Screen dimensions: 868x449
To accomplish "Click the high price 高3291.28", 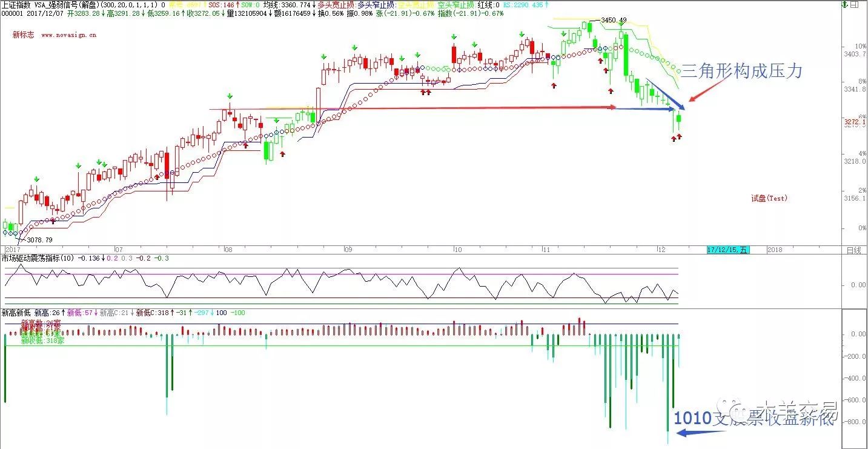I will 124,13.
